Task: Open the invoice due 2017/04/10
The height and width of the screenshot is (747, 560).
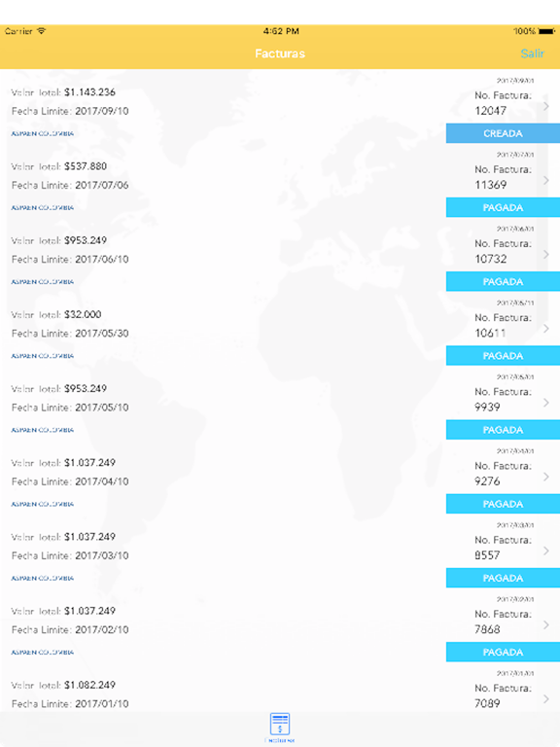Action: [280, 477]
